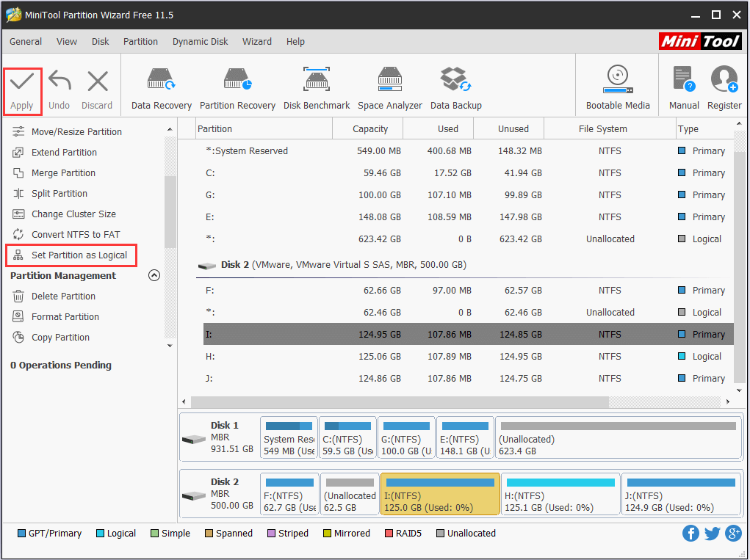This screenshot has width=750, height=560.
Task: Select the C: partition row in list
Action: (x=468, y=173)
